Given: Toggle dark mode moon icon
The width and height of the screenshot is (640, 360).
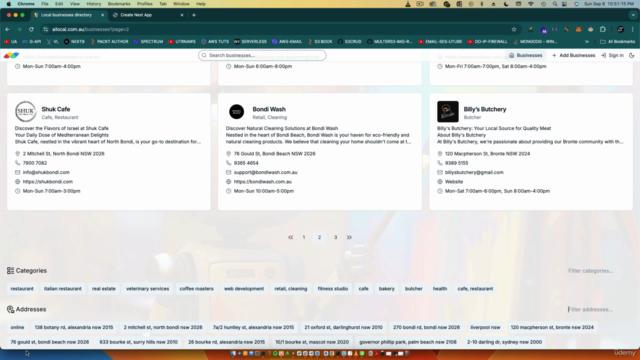Looking at the screenshot, I should (x=631, y=55).
